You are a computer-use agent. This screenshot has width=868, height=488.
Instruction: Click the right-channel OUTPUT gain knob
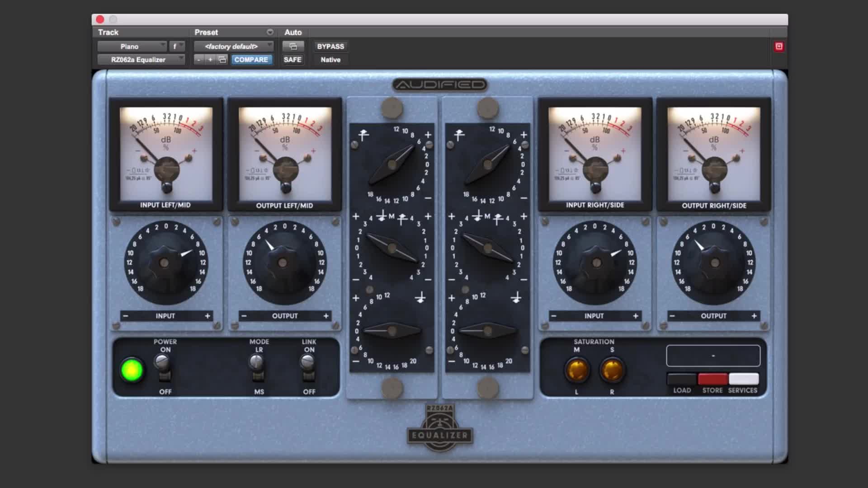pyautogui.click(x=715, y=263)
